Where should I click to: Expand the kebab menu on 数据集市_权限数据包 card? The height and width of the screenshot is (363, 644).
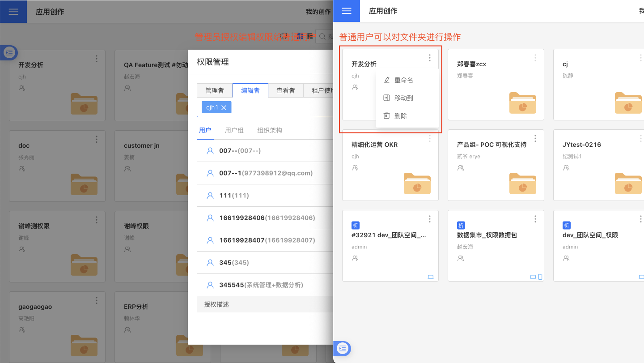pyautogui.click(x=535, y=219)
